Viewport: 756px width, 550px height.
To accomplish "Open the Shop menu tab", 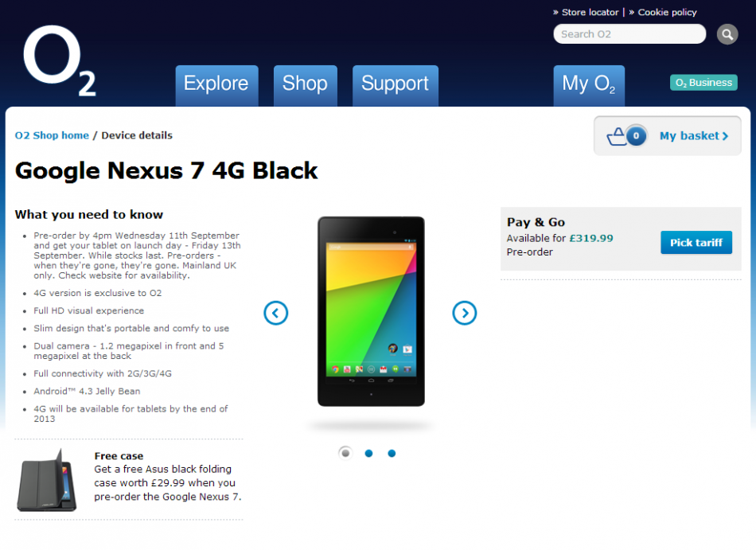I will coord(306,85).
